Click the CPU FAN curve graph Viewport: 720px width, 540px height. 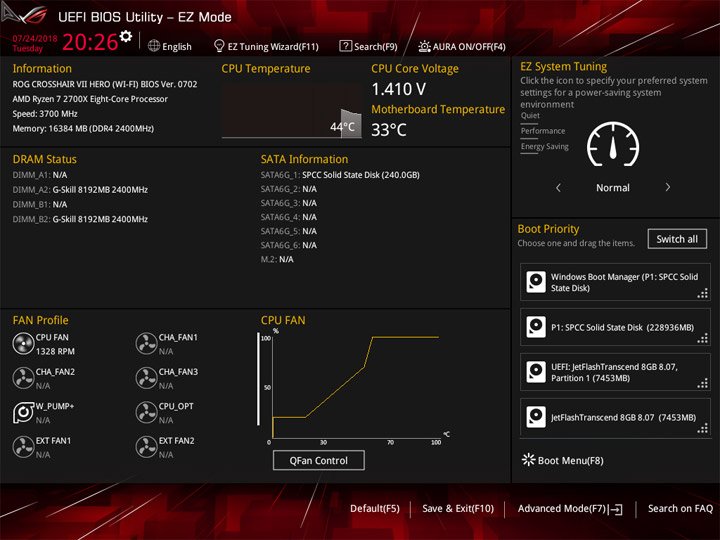(354, 386)
